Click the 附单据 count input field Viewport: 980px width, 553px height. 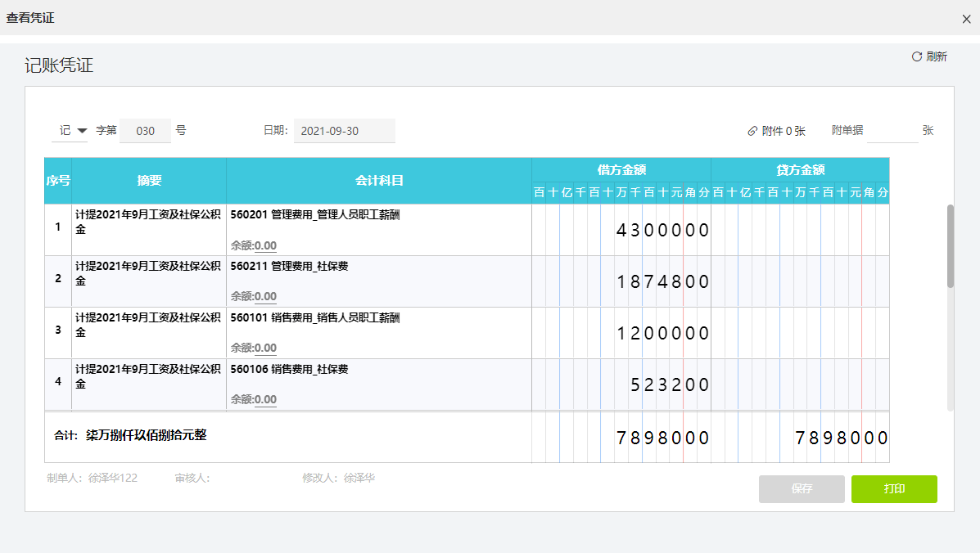point(892,131)
